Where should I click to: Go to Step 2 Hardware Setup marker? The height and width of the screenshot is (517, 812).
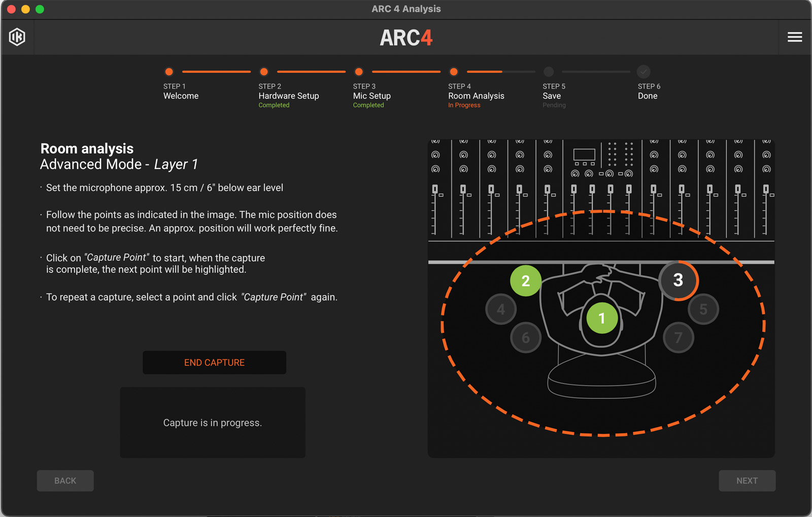point(264,72)
